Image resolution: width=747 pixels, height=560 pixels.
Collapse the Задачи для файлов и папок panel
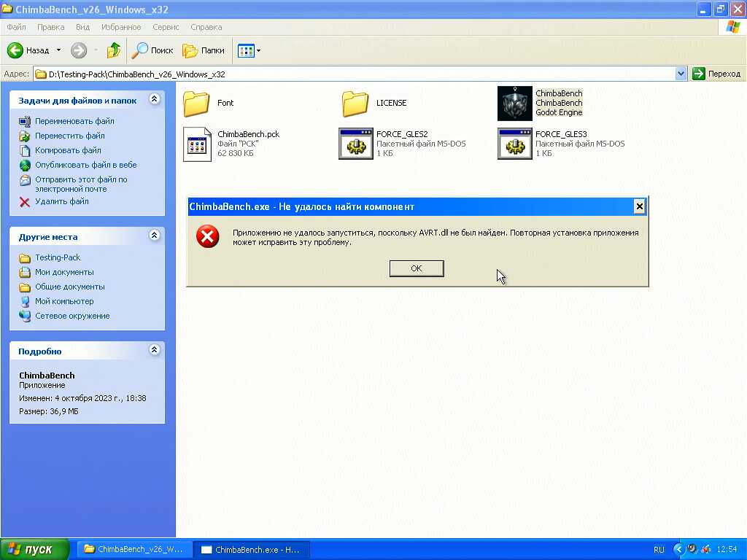[x=155, y=99]
